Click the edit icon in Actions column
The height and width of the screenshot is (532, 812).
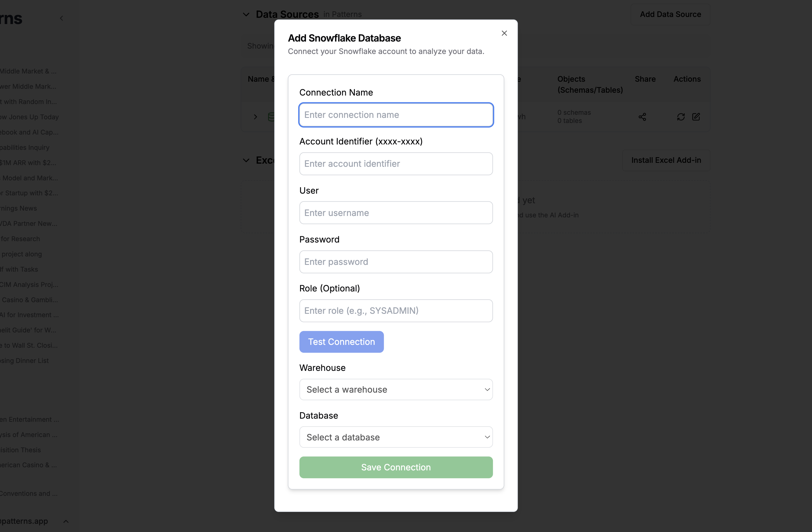(696, 117)
